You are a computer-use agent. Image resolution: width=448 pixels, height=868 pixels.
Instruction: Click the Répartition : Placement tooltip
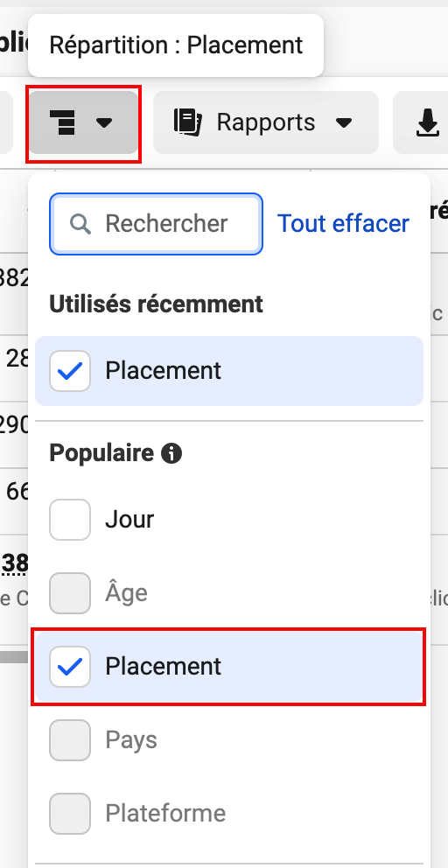coord(176,45)
